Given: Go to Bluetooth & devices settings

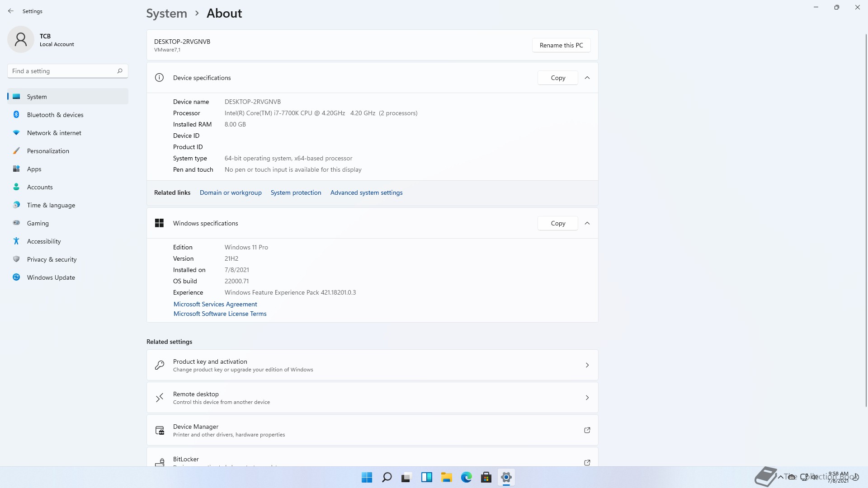Looking at the screenshot, I should point(68,115).
